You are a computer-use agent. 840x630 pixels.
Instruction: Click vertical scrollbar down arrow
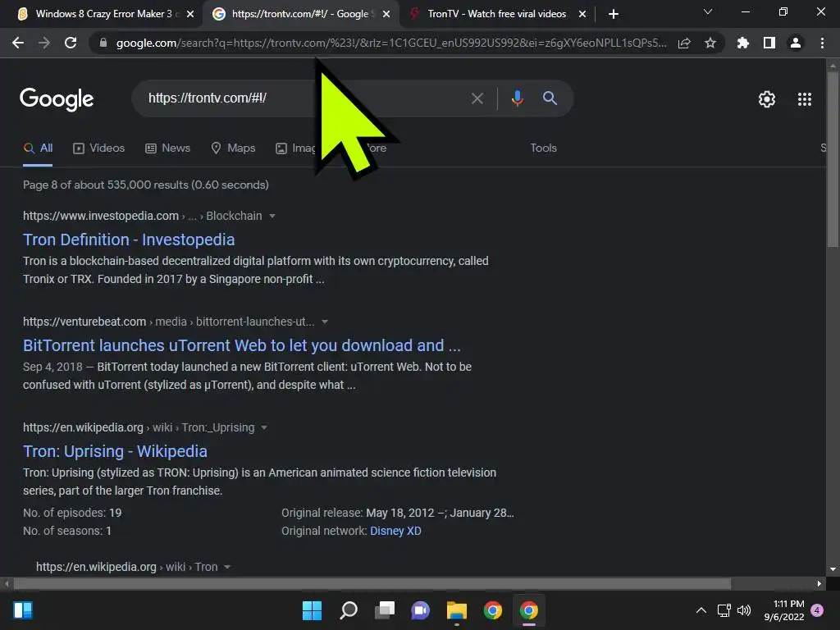tap(833, 569)
